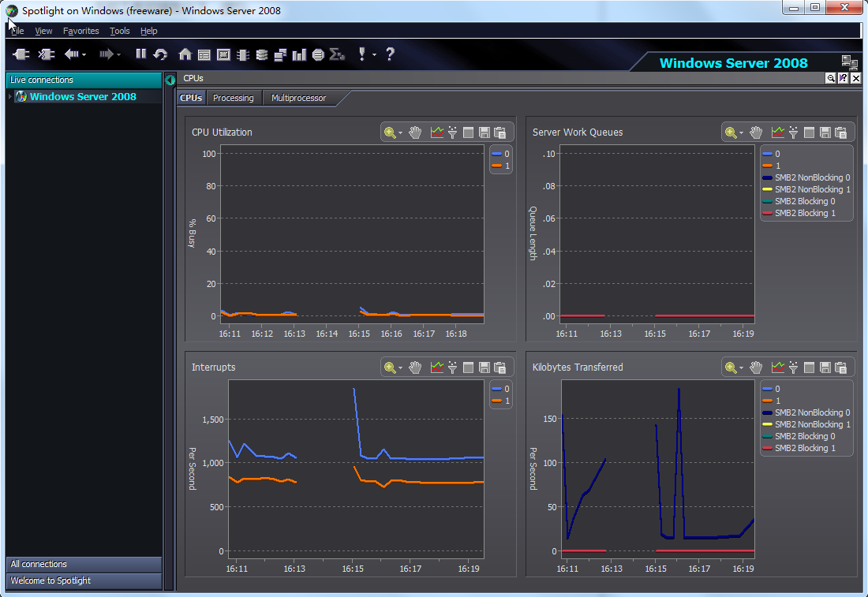
Task: Pause monitoring with the pause button
Action: 140,54
